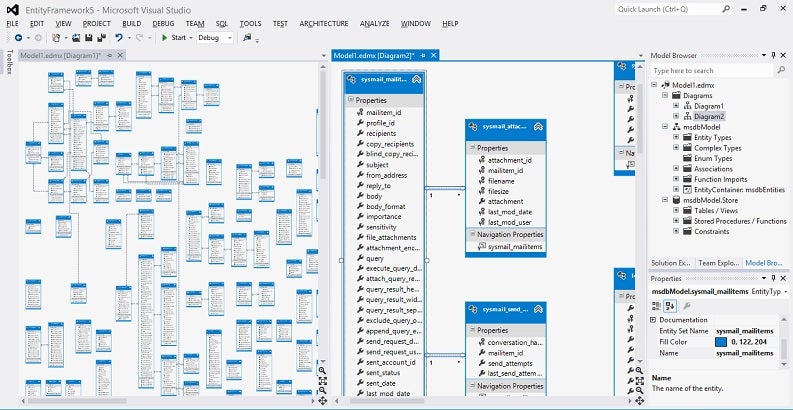Click the Property Pages wrench icon
Viewport: 793px width, 410px height.
coord(687,306)
